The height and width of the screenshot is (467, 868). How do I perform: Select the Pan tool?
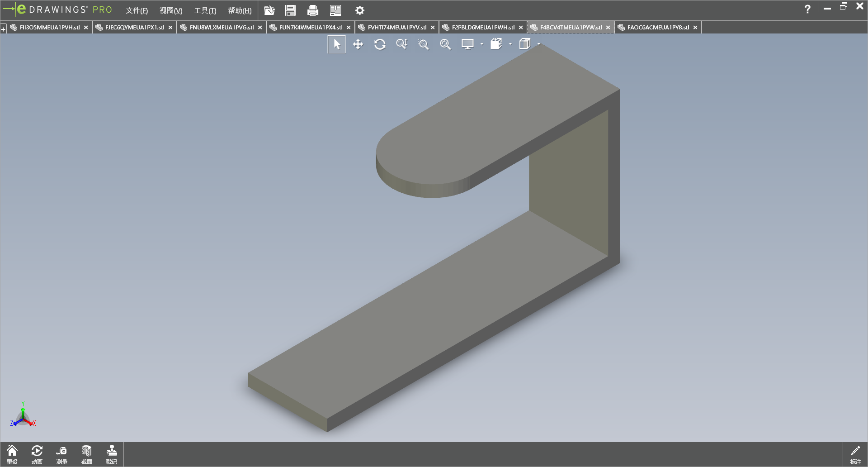358,44
